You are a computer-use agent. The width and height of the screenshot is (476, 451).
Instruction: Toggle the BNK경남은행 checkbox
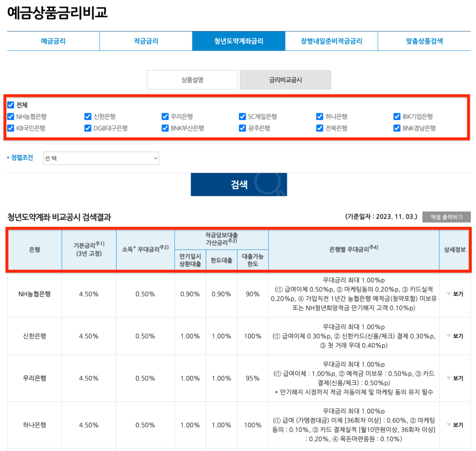(x=397, y=128)
